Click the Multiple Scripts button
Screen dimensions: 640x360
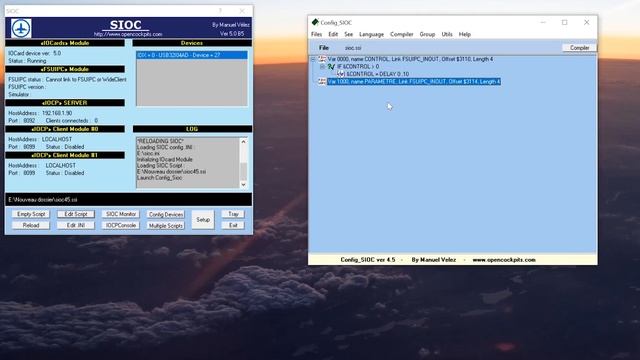pyautogui.click(x=166, y=226)
